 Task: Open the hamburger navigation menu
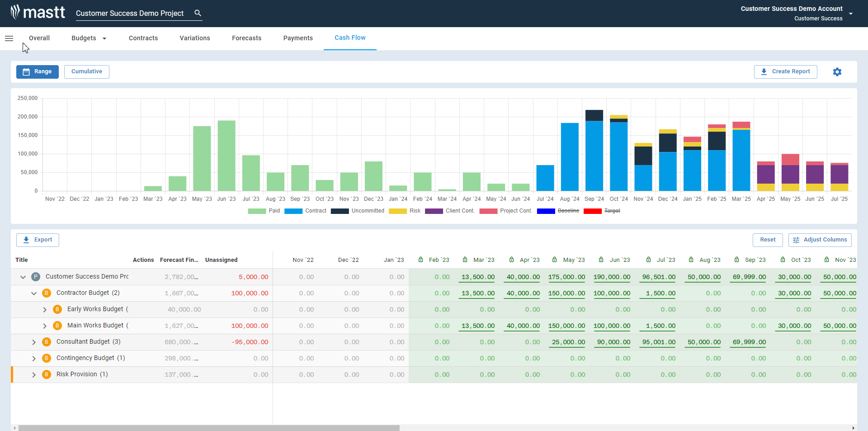click(x=9, y=38)
